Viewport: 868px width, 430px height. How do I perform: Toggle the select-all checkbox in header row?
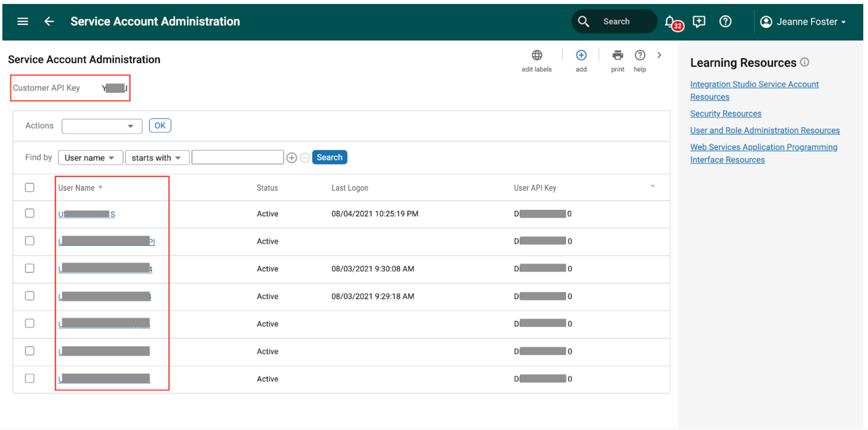click(x=30, y=187)
